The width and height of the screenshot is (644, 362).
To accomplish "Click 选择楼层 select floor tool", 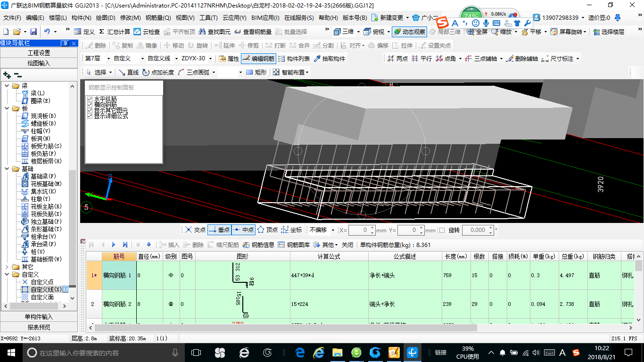I will point(609,32).
